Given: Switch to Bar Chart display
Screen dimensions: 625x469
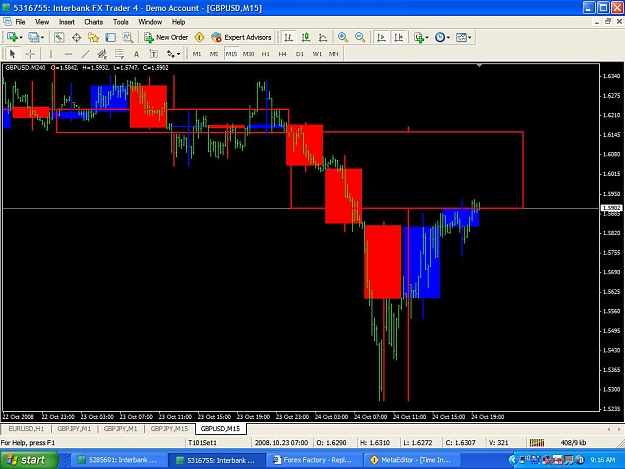Looking at the screenshot, I should point(288,37).
